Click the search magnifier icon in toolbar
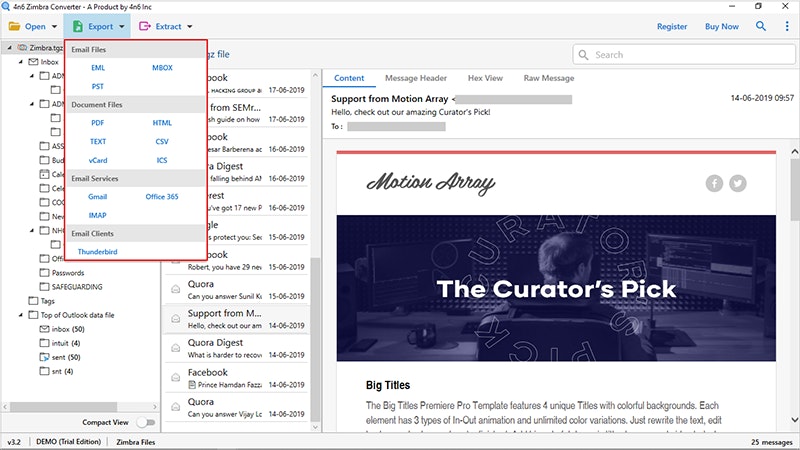The image size is (800, 450). point(761,26)
